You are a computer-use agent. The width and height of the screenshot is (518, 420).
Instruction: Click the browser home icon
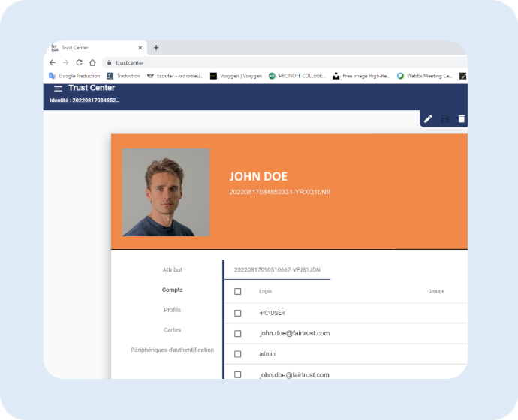click(92, 62)
